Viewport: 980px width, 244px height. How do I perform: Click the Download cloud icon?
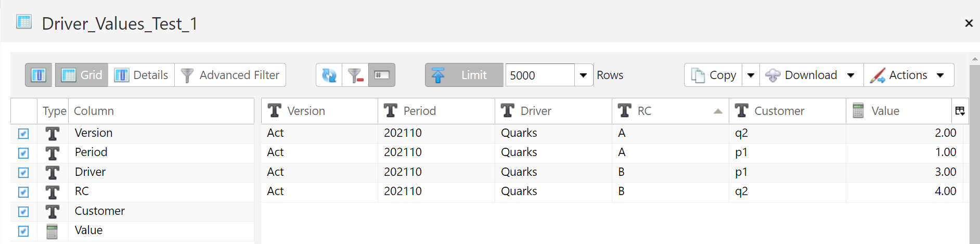click(773, 75)
